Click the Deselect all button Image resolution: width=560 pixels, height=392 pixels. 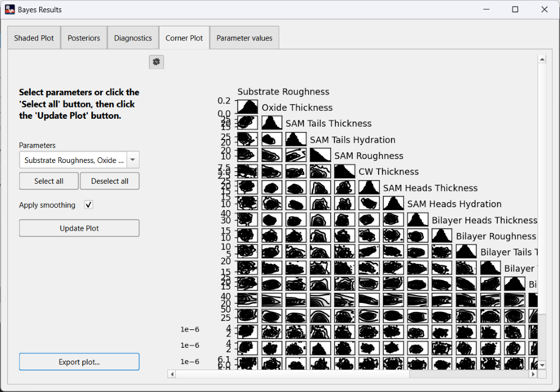[x=110, y=181]
